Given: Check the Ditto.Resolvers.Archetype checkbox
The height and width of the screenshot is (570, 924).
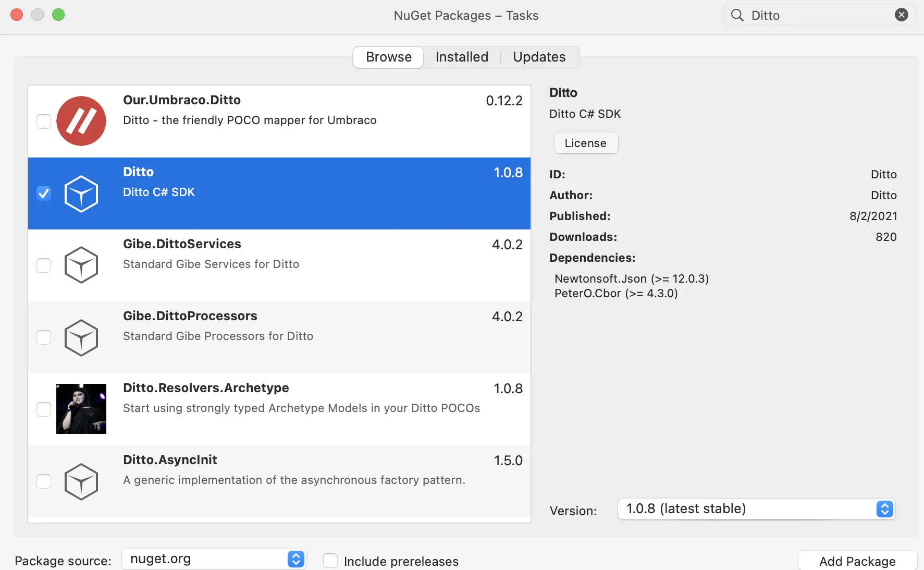Looking at the screenshot, I should (x=44, y=409).
